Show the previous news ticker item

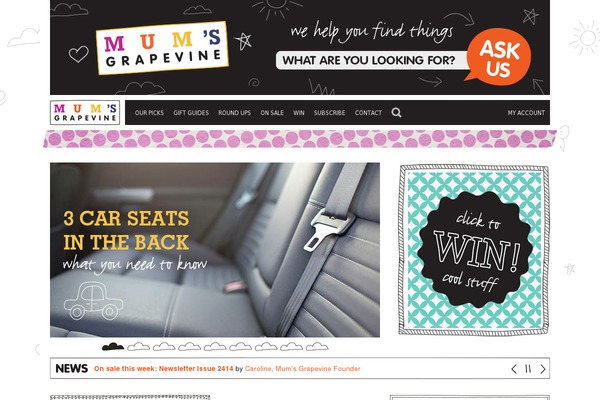click(x=514, y=369)
